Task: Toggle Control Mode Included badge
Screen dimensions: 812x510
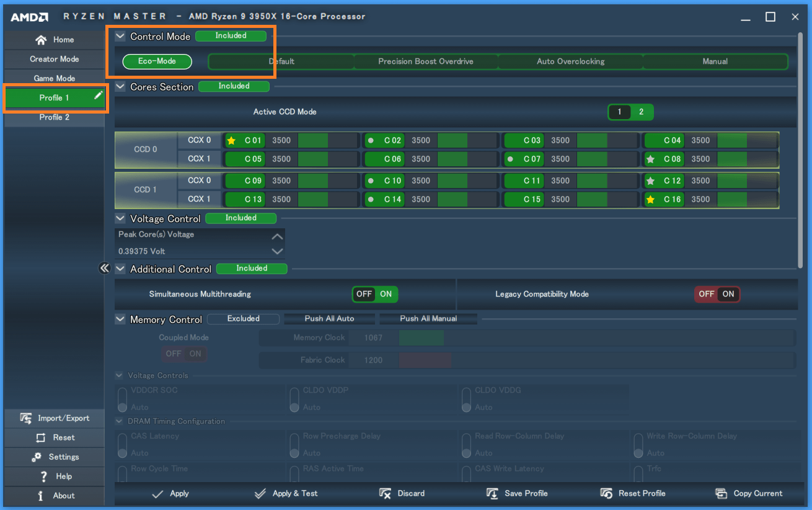Action: tap(231, 36)
